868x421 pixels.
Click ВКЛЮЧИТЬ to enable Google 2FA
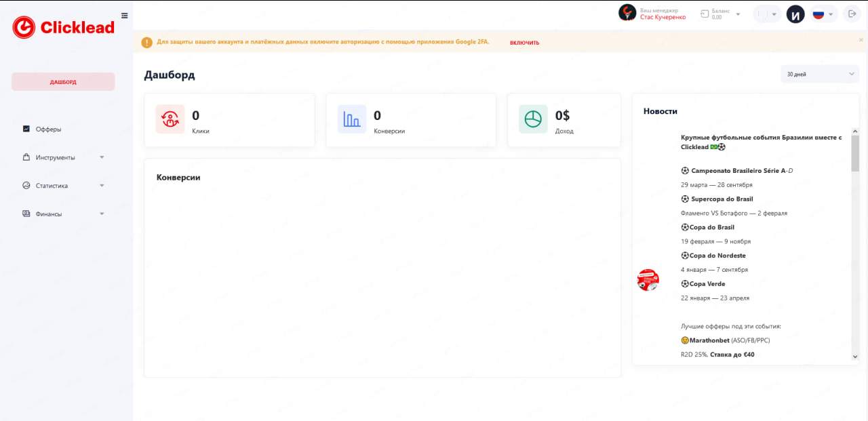click(x=524, y=43)
